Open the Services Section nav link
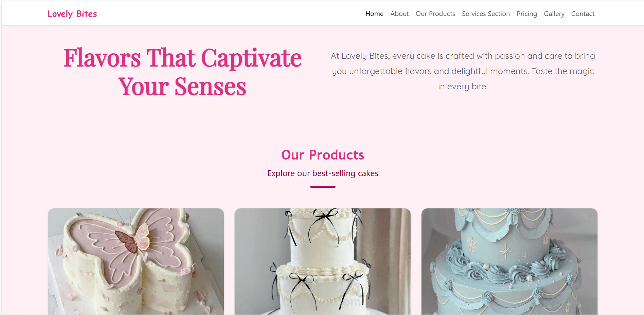The height and width of the screenshot is (315, 644). click(486, 14)
